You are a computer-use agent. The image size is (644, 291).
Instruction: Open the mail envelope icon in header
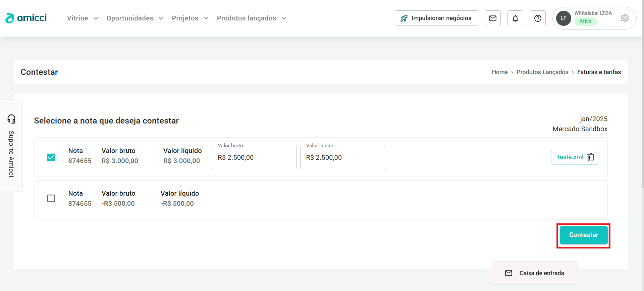pos(493,18)
